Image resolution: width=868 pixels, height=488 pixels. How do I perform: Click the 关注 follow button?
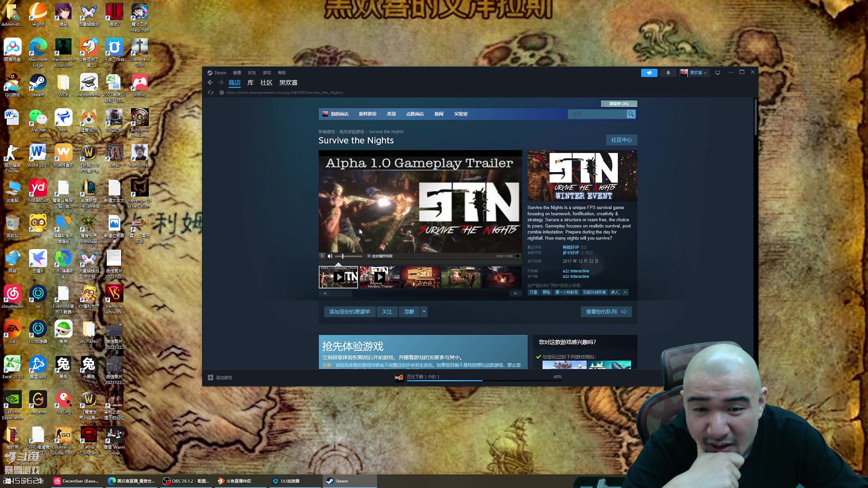(x=387, y=312)
